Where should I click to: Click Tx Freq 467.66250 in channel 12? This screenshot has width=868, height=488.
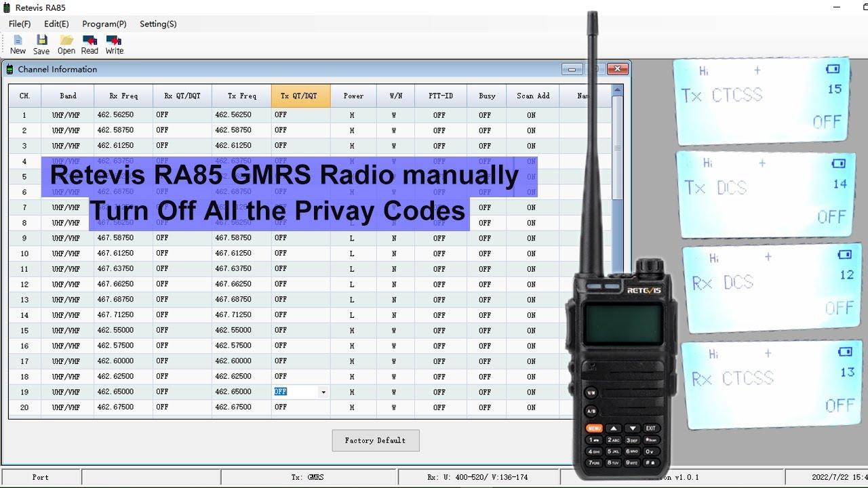[x=241, y=284]
